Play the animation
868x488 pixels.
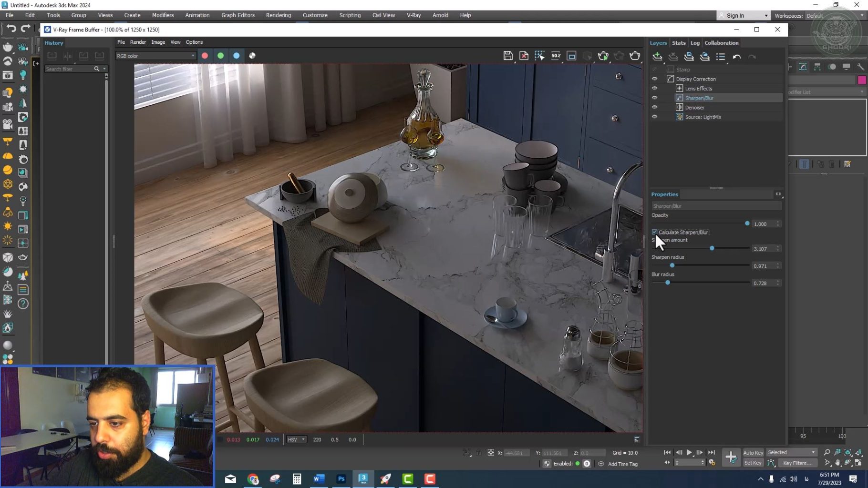point(689,452)
